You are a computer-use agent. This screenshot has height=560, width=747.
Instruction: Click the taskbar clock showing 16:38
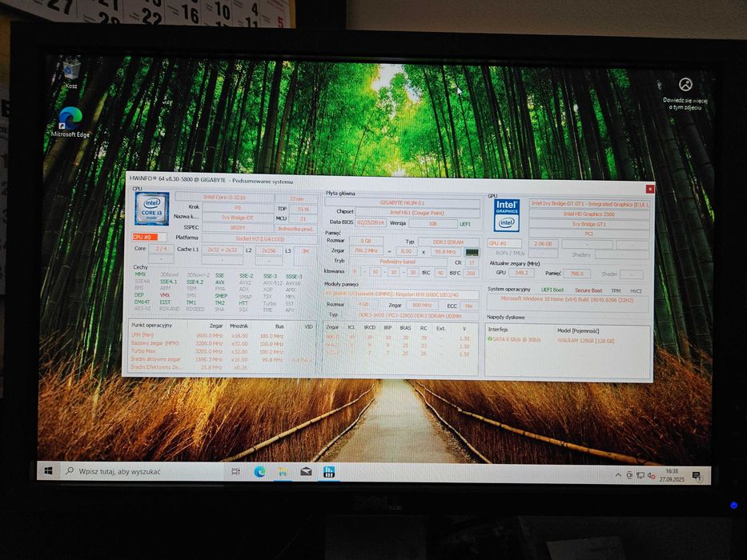[672, 475]
